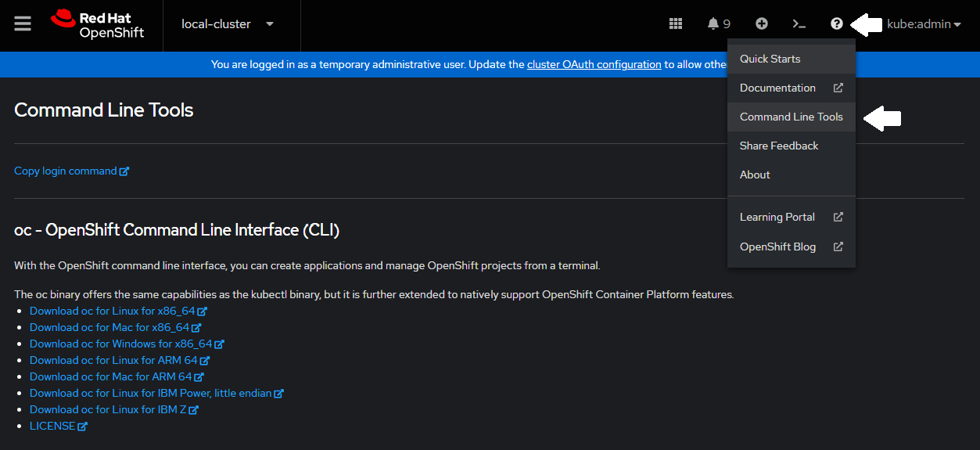Click the Command Line Tools page heading
The height and width of the screenshot is (450, 980).
point(104,110)
